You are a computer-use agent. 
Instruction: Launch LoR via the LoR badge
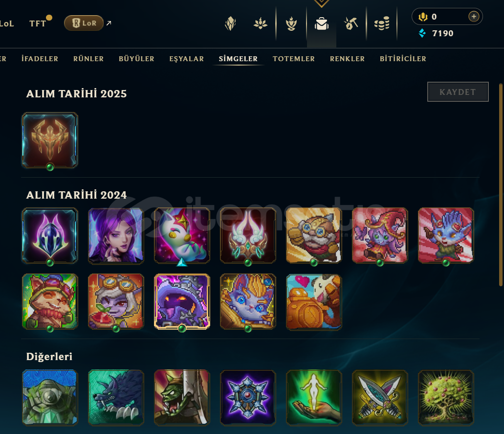84,23
